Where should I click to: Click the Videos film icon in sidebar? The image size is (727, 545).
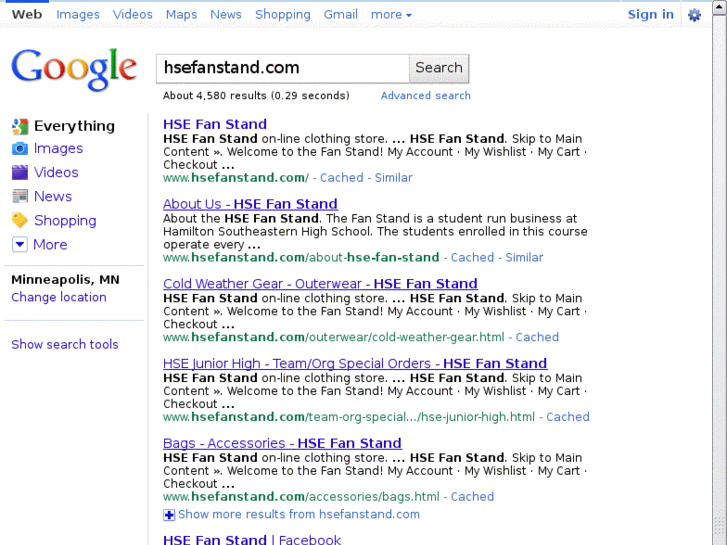tap(20, 173)
